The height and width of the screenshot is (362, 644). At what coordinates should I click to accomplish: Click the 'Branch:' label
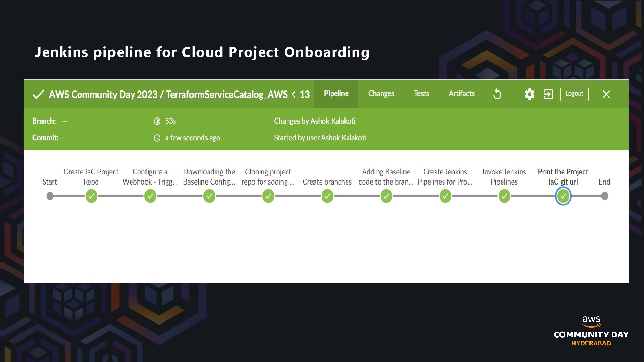(x=44, y=121)
